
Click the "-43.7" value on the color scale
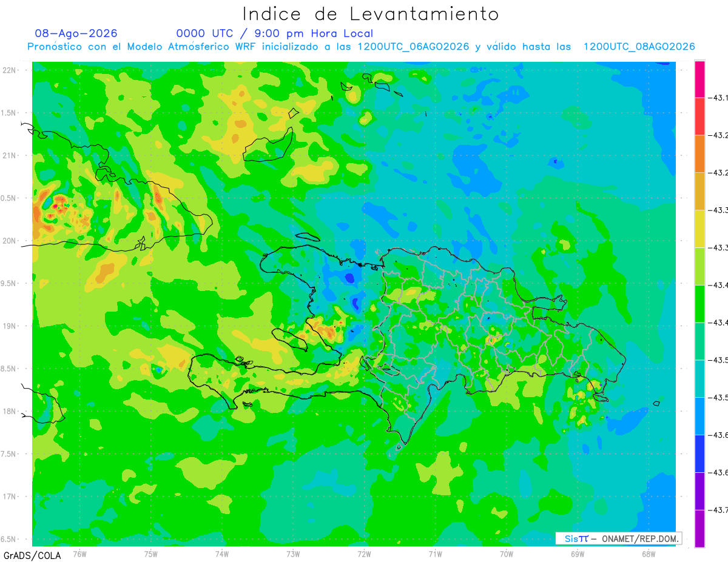click(x=718, y=510)
